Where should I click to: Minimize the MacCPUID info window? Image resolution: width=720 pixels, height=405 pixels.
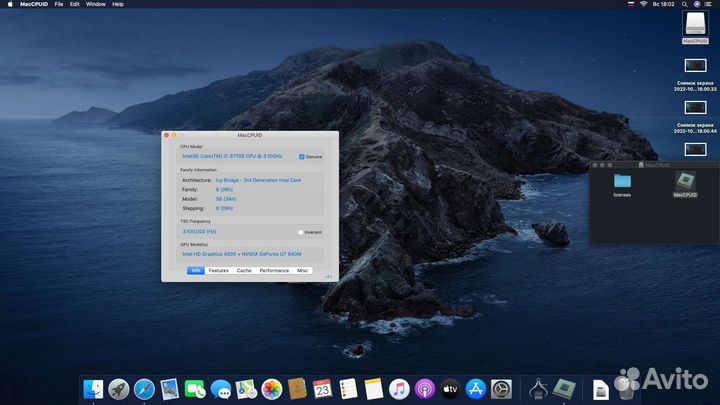[x=174, y=135]
